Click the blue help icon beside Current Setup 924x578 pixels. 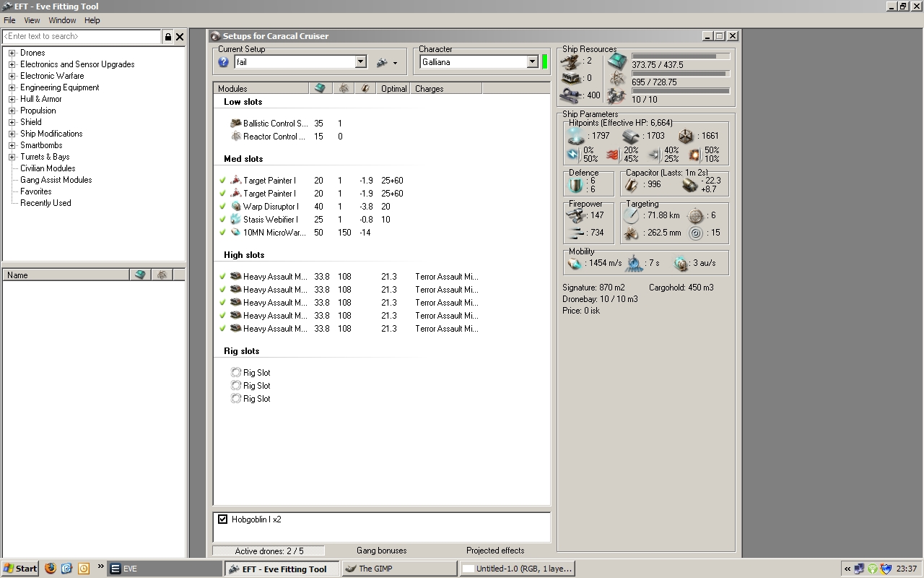point(223,62)
